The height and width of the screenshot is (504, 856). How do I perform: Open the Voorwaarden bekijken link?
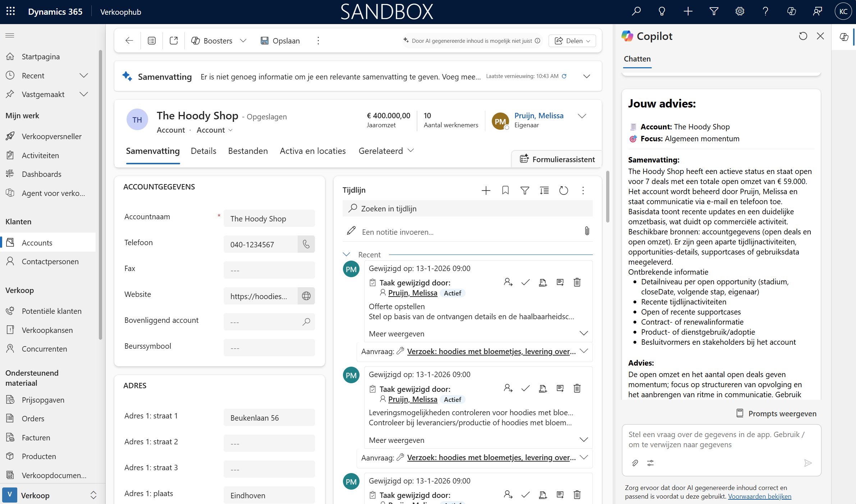[759, 496]
